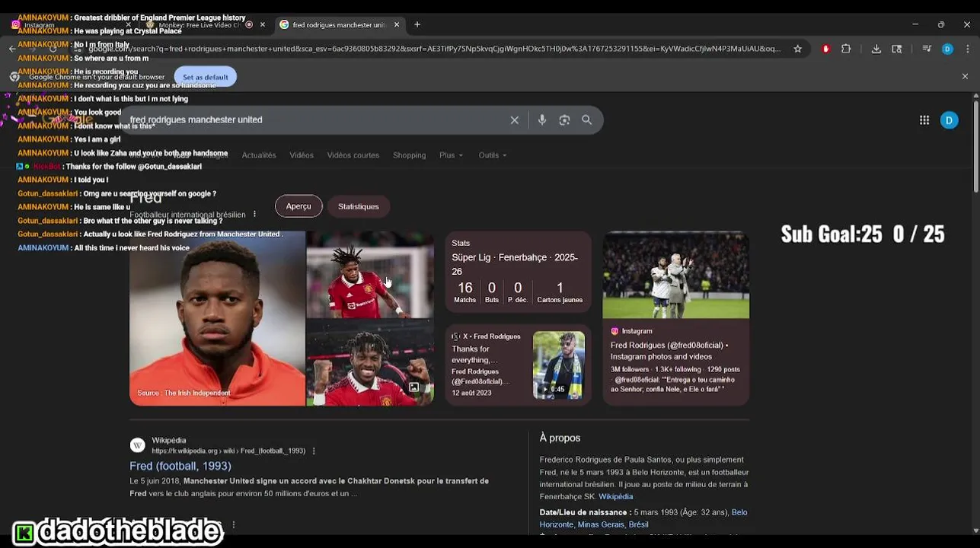Close the Monkey Free Live Video tab
This screenshot has height=548, width=980.
click(263, 24)
